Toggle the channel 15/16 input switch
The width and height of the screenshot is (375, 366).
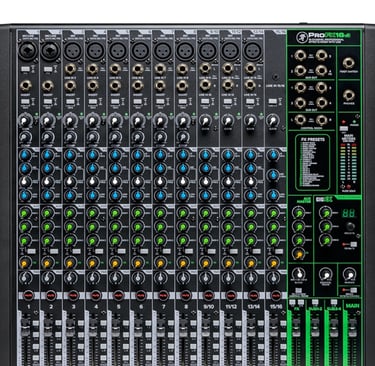273,101
